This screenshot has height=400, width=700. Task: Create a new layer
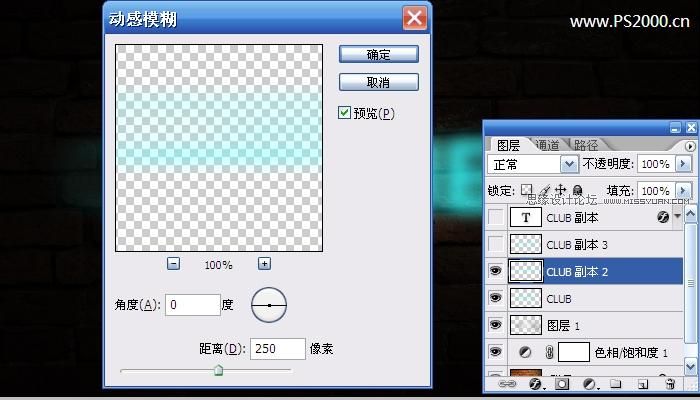[642, 384]
